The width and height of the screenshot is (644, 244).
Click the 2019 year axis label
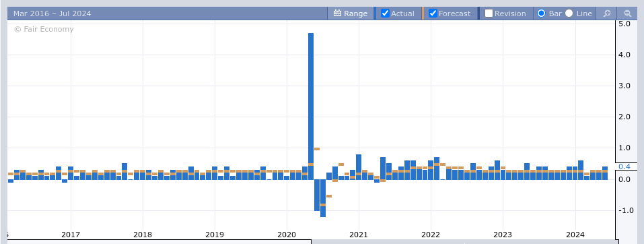215,235
